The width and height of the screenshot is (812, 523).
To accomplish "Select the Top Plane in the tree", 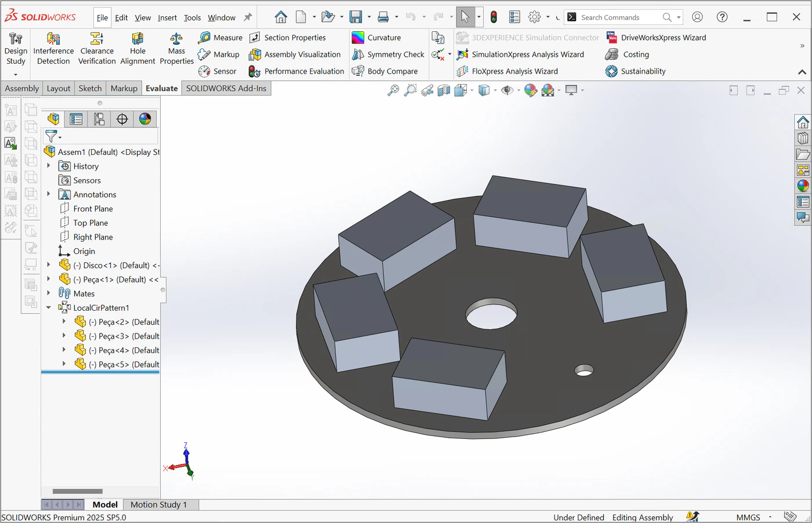I will click(x=84, y=223).
